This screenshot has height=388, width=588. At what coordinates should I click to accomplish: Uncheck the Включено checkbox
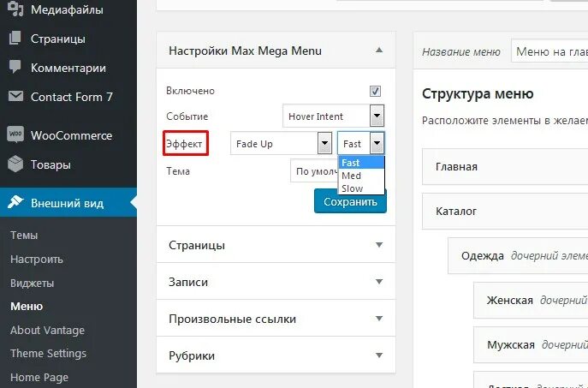point(375,91)
